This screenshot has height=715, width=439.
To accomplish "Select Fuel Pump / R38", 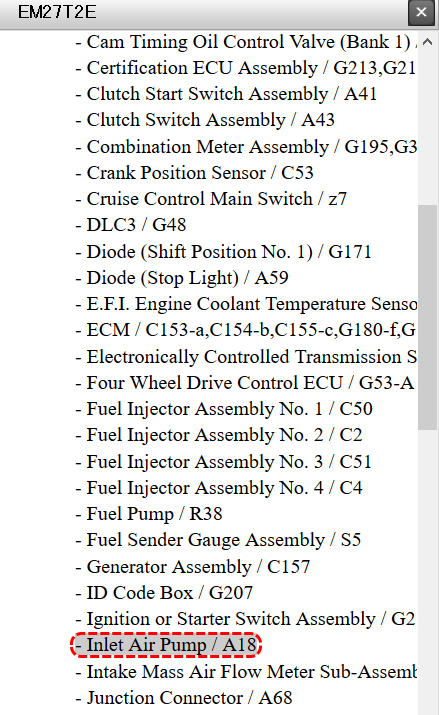I will 149,513.
